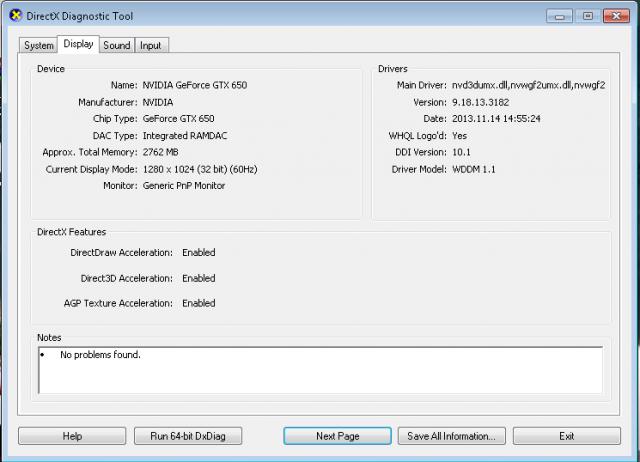Open the Sound tab
The width and height of the screenshot is (640, 462).
pos(116,45)
